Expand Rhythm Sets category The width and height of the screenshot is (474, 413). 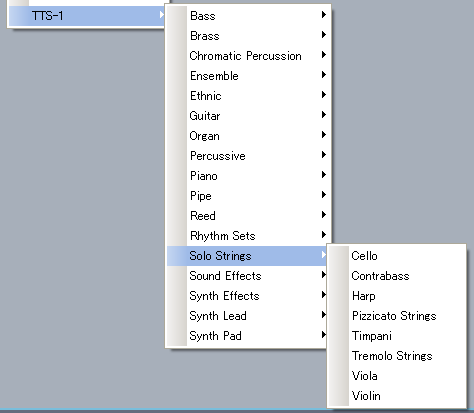pos(248,236)
